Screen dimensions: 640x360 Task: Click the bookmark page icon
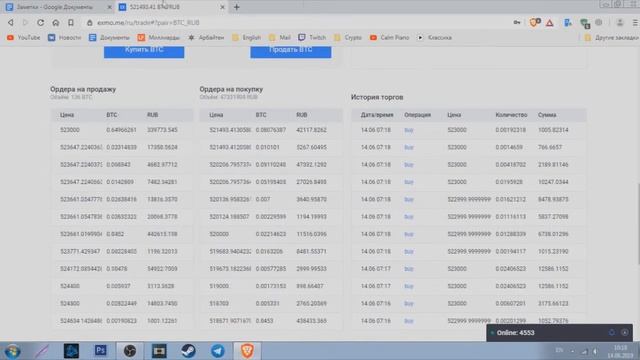pyautogui.click(x=71, y=22)
